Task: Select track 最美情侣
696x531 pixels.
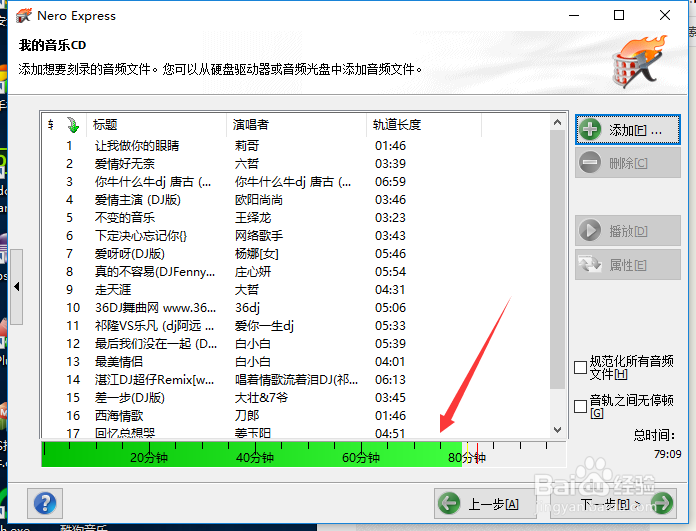Action: (x=119, y=361)
